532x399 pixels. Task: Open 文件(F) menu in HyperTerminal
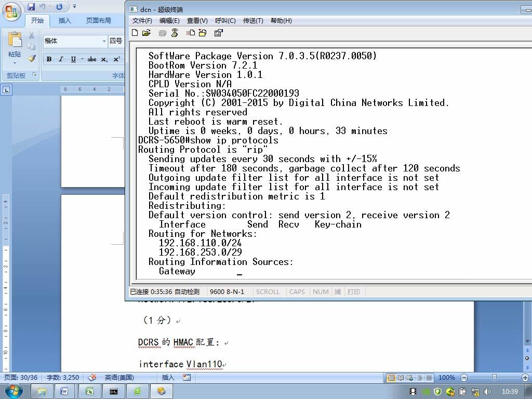(142, 21)
